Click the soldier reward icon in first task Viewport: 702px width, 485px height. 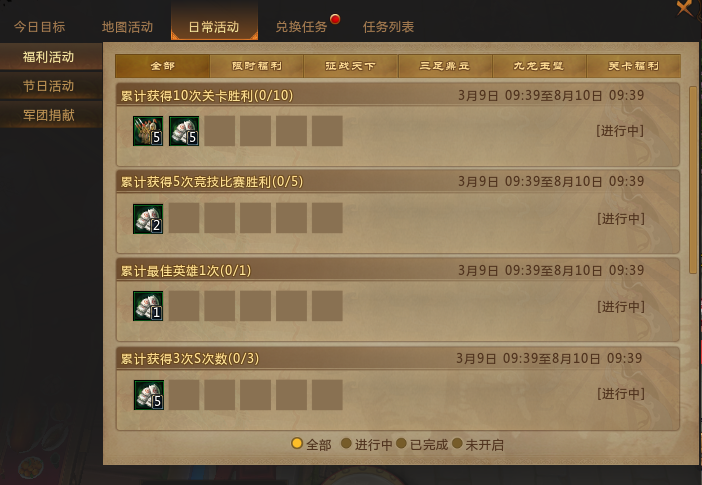tap(148, 131)
